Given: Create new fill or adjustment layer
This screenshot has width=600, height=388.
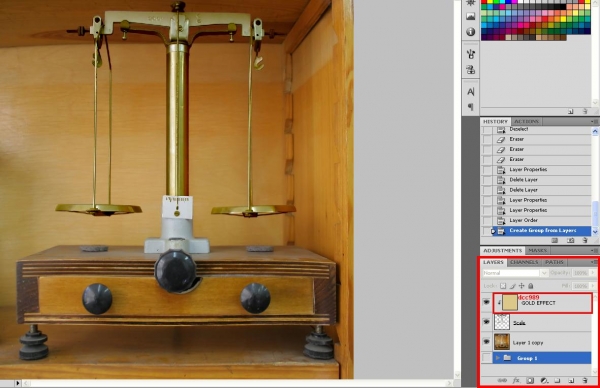Looking at the screenshot, I should tap(544, 380).
